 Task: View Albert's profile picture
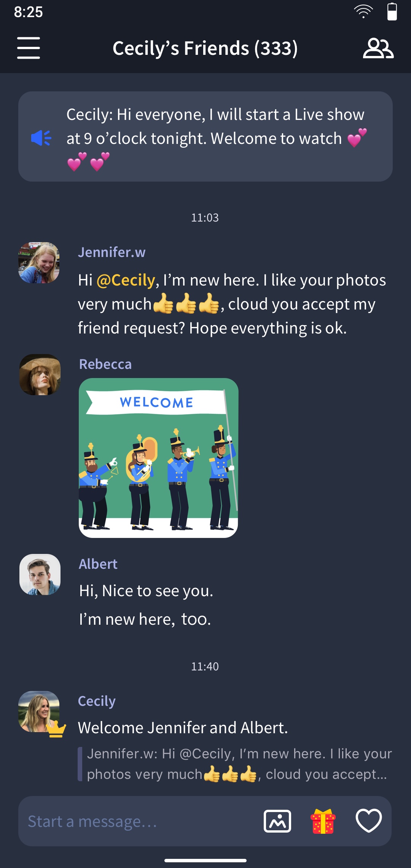coord(40,574)
